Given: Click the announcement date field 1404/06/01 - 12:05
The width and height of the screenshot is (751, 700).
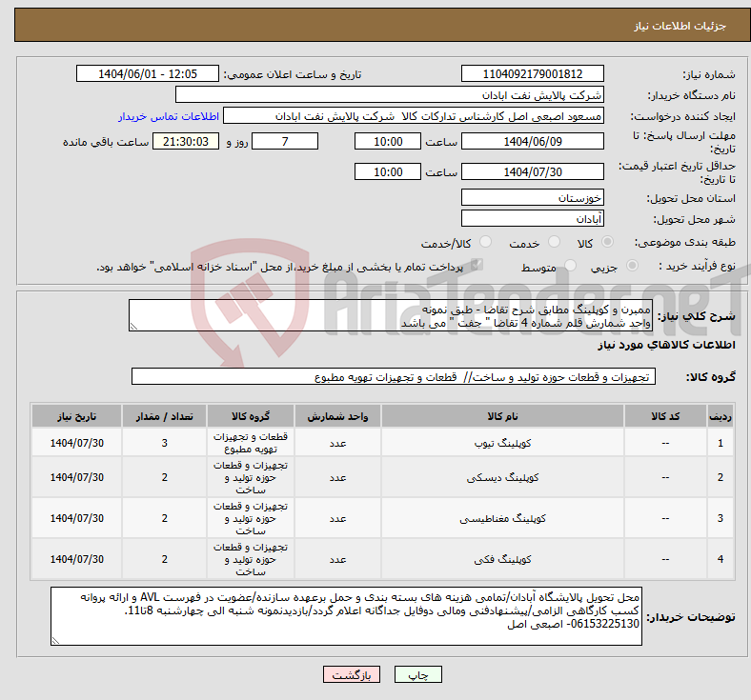Looking at the screenshot, I should pos(148,74).
